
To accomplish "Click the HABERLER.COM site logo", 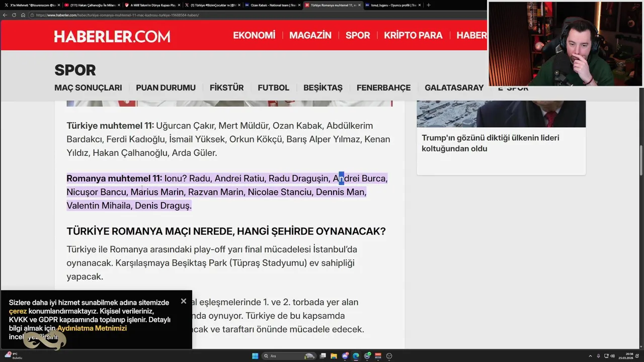I will click(x=112, y=36).
